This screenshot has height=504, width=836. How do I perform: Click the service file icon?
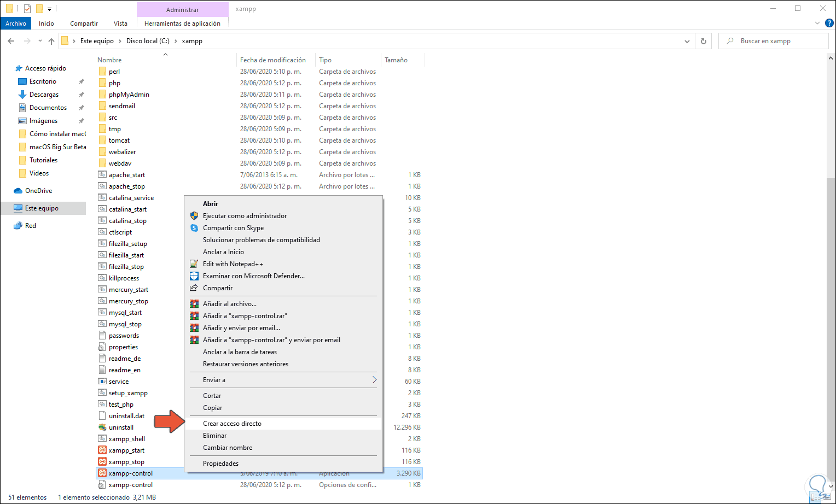102,382
